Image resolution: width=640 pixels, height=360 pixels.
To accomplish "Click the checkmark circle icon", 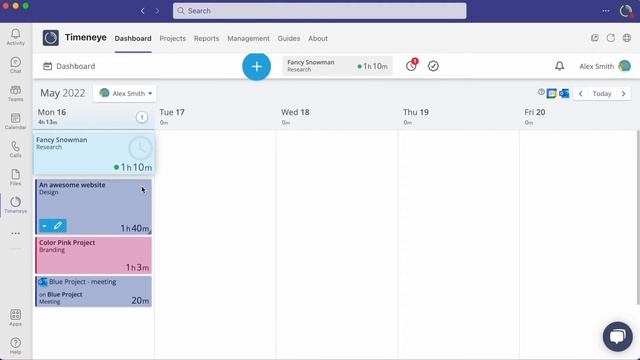I will tap(433, 66).
